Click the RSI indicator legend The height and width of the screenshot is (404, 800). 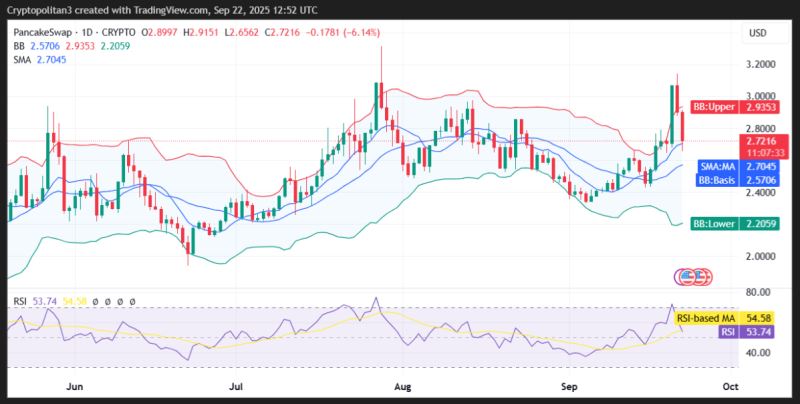click(74, 302)
